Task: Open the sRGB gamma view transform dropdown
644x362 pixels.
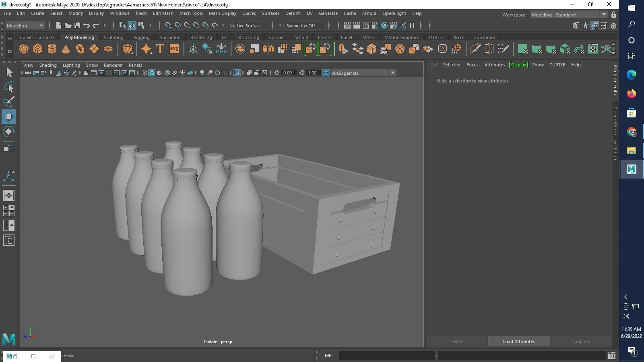Action: [x=363, y=73]
